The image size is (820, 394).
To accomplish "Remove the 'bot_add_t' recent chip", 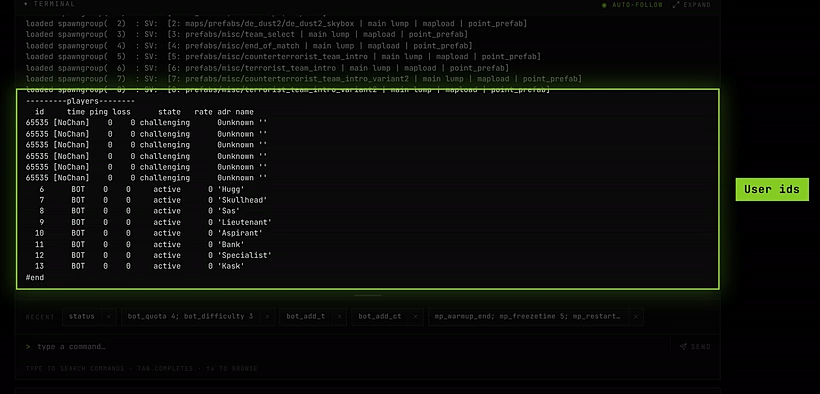I will pyautogui.click(x=339, y=317).
